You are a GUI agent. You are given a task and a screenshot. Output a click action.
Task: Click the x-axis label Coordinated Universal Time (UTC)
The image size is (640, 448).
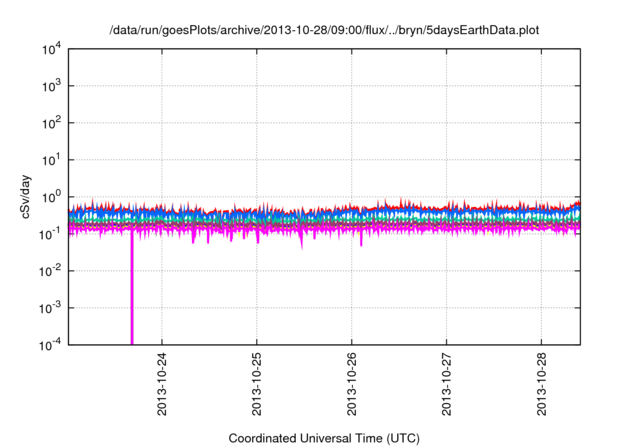[324, 439]
